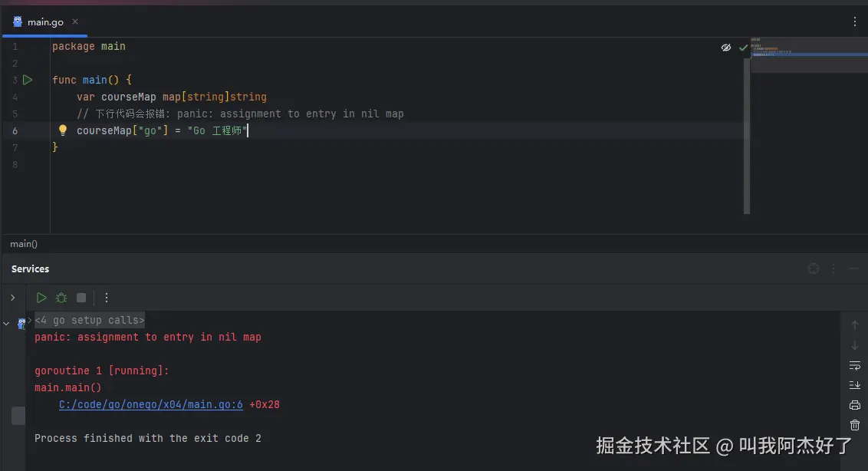Start the service with green Run button

click(x=41, y=298)
